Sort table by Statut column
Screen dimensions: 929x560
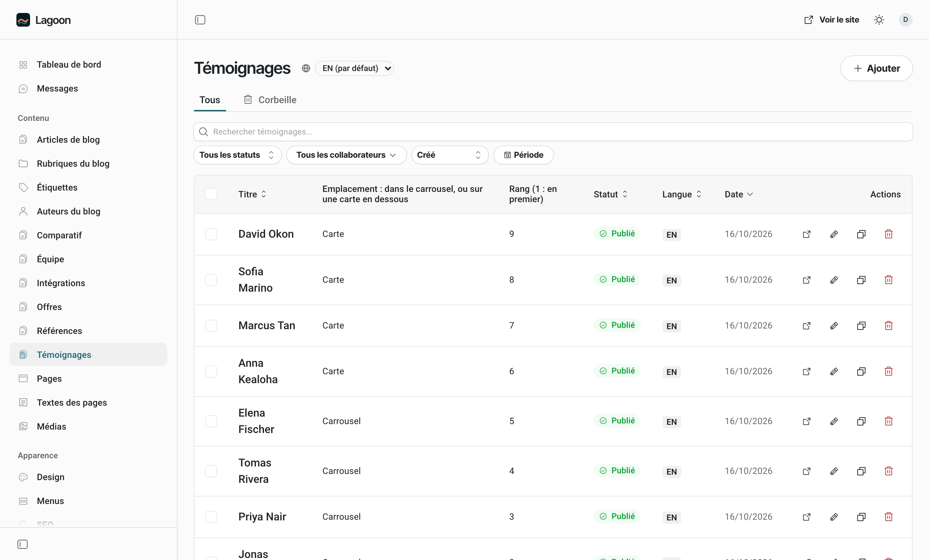coord(610,194)
